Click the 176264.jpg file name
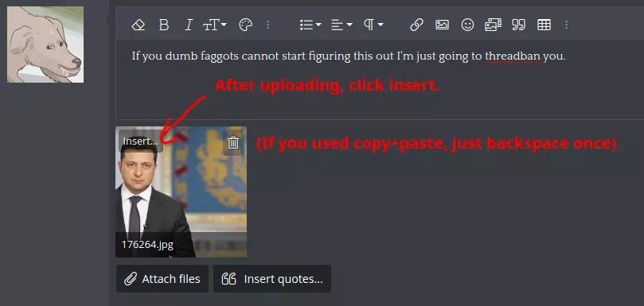 point(147,245)
